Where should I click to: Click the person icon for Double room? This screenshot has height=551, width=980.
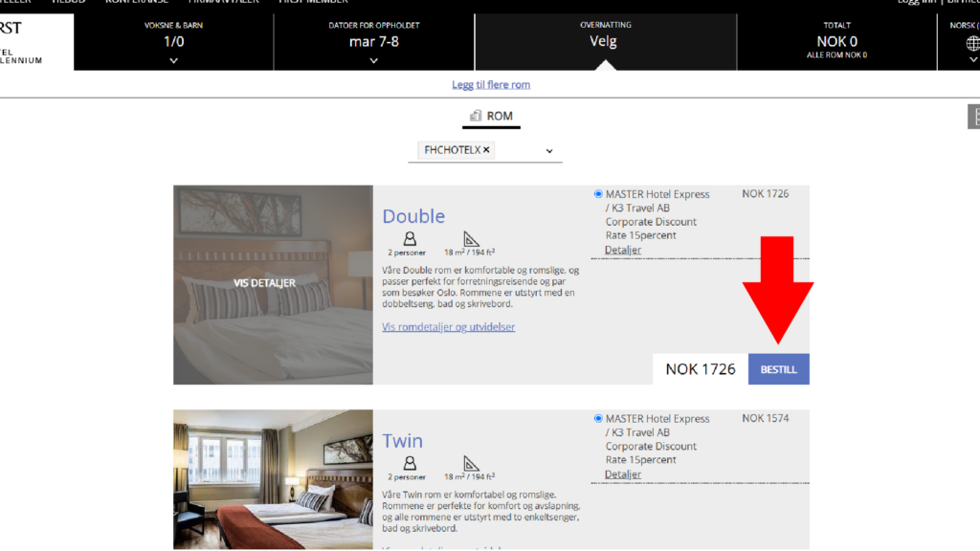pyautogui.click(x=410, y=238)
